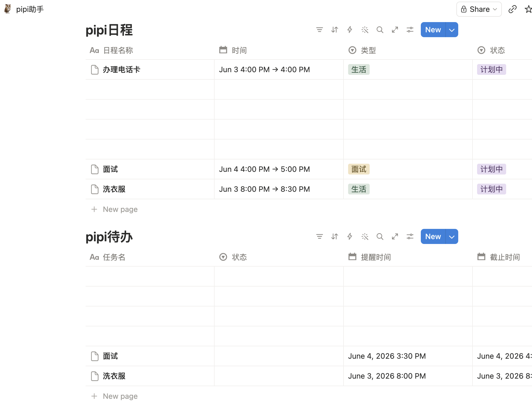The height and width of the screenshot is (405, 532).
Task: Click the yellow 面试 type tag
Action: point(359,169)
